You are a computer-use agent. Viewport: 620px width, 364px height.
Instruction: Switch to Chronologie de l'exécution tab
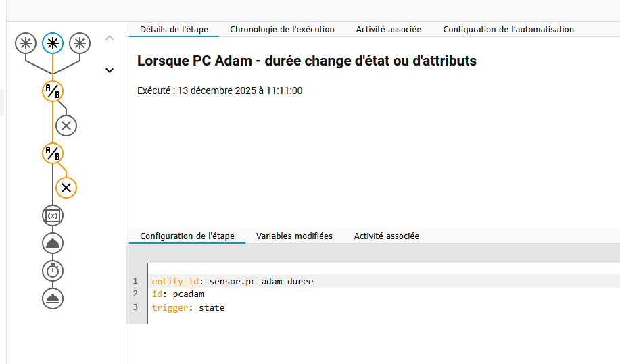(x=282, y=30)
